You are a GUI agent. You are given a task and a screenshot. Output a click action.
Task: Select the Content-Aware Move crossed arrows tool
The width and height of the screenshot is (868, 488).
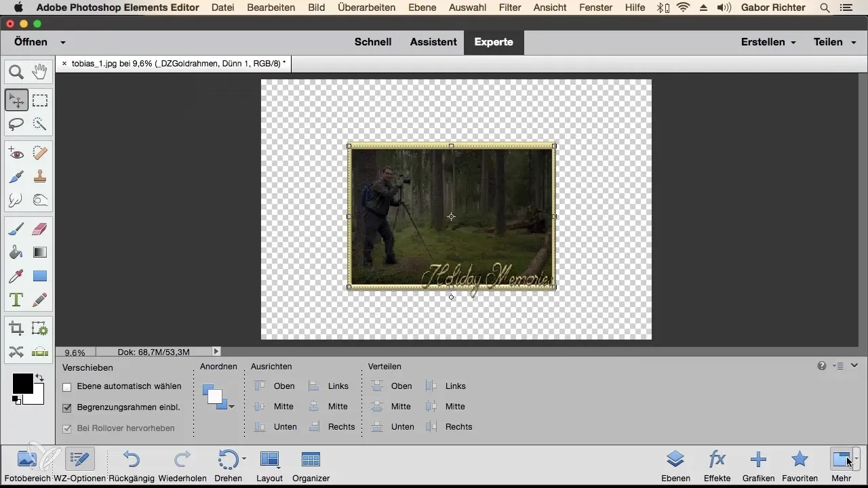(16, 352)
